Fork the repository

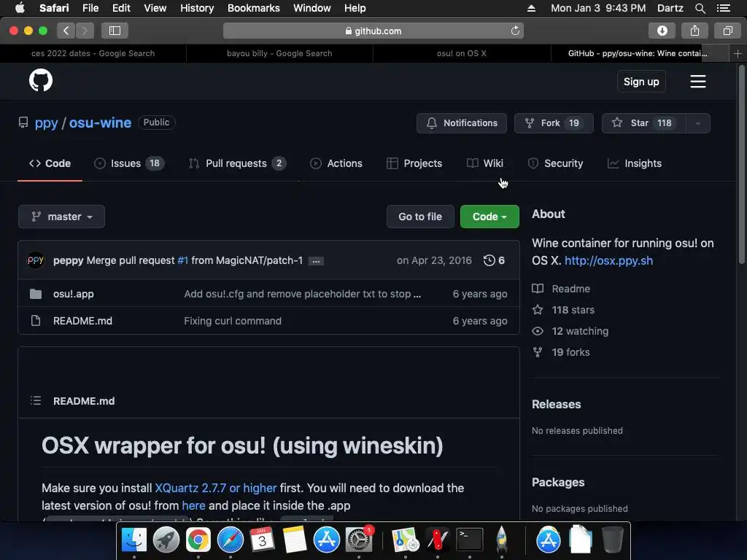(x=554, y=123)
